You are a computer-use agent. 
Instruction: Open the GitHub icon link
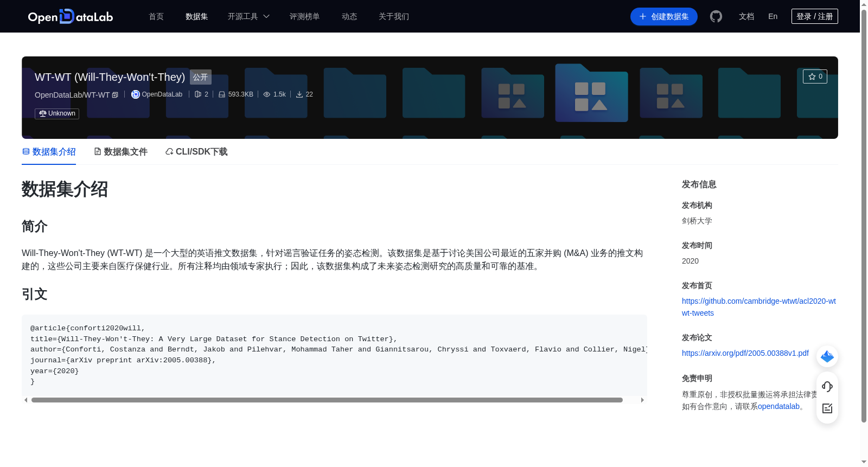(716, 17)
